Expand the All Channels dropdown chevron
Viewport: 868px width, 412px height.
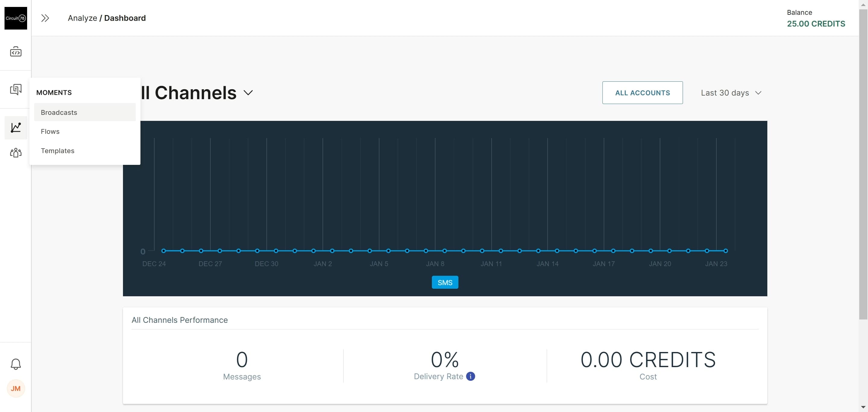point(248,93)
